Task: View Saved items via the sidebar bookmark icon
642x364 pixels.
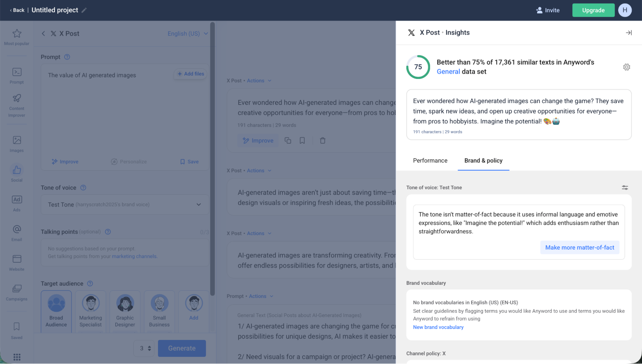Action: tap(16, 330)
